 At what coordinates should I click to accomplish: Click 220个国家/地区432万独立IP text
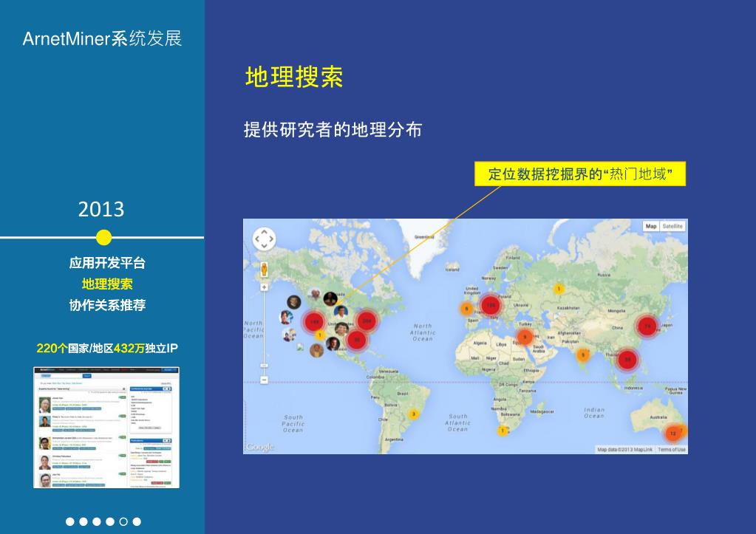pos(107,348)
